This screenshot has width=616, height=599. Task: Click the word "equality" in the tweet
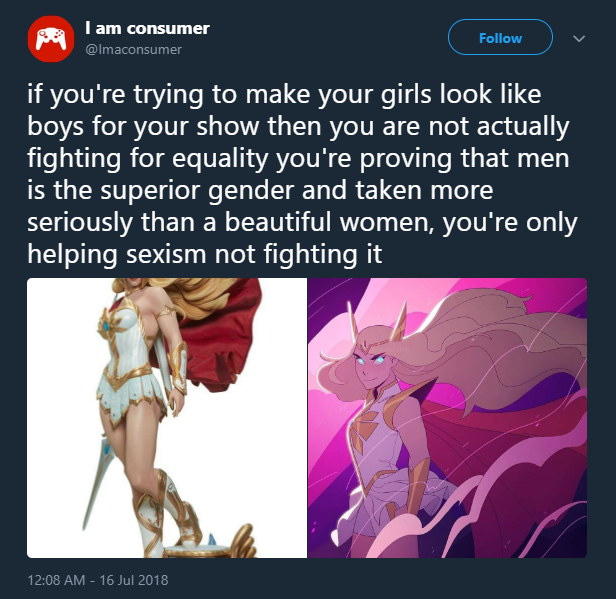click(220, 160)
